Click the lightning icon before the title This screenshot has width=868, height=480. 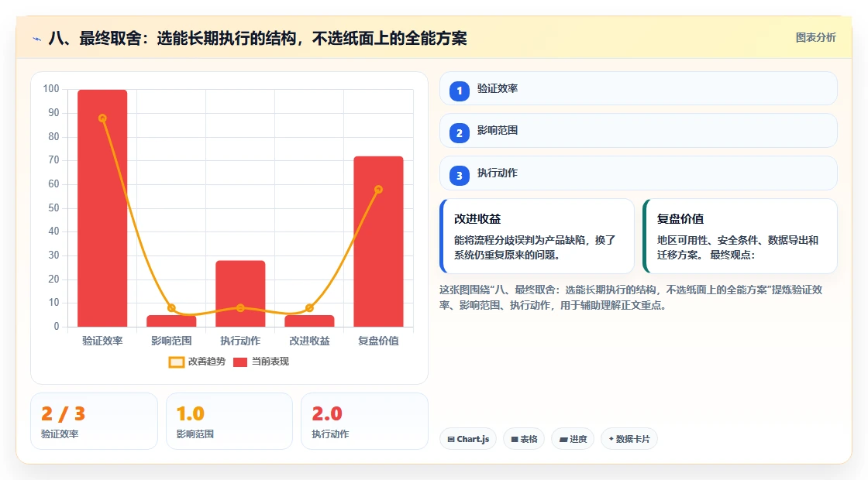click(x=37, y=39)
